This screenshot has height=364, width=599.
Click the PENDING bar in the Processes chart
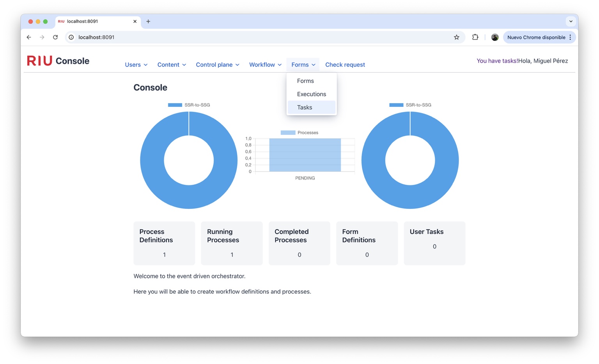[x=305, y=155]
